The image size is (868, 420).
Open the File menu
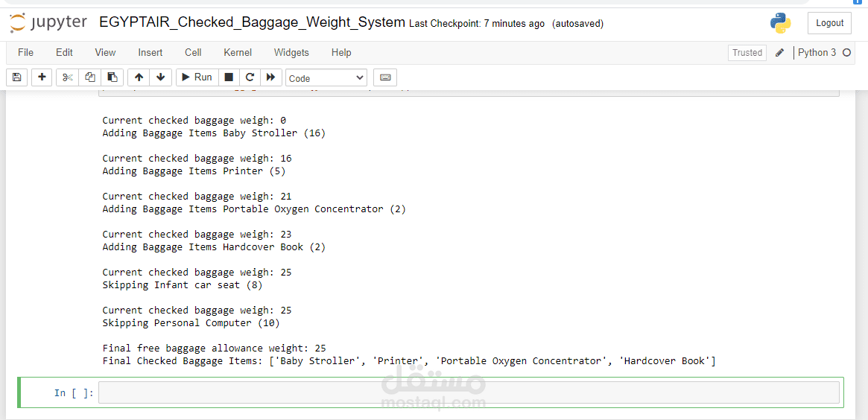tap(25, 53)
